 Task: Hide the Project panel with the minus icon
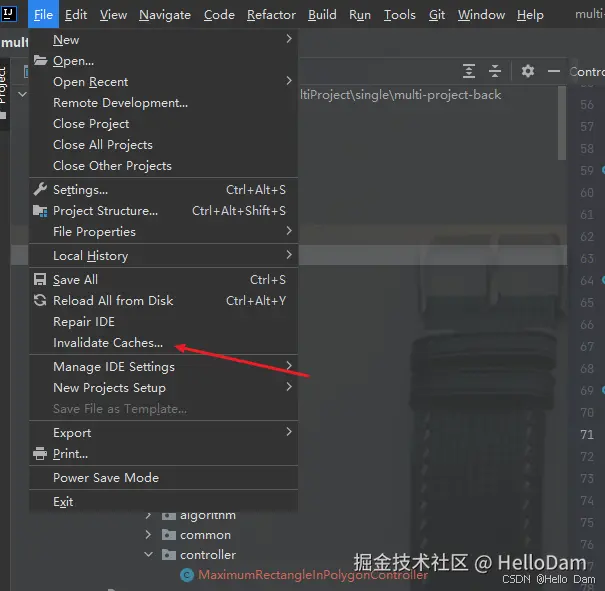554,71
